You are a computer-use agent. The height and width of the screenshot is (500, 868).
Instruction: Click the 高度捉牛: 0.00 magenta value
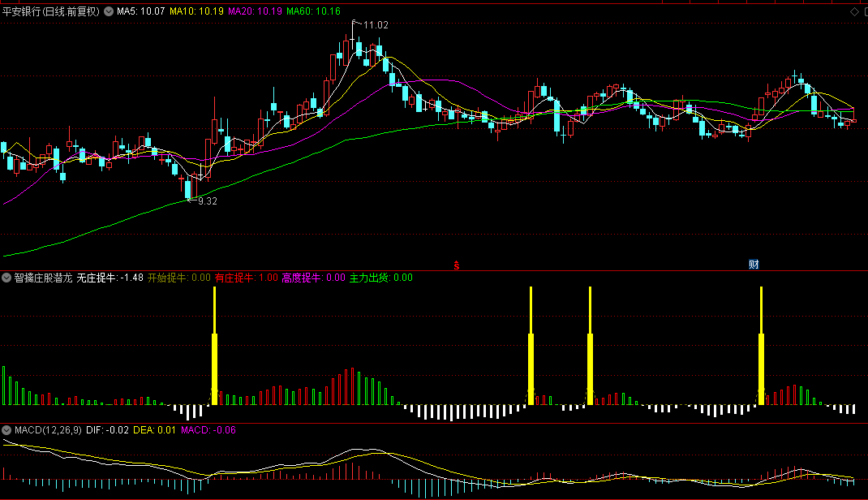point(313,278)
